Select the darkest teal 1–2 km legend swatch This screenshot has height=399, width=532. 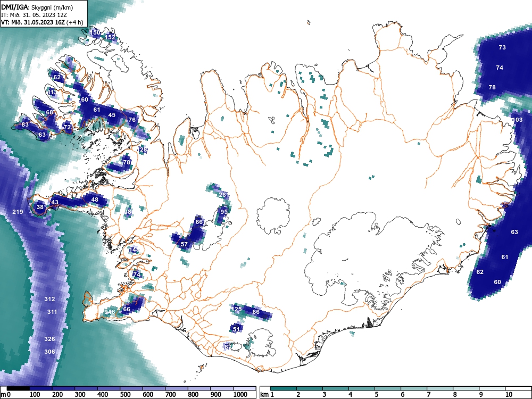(284, 388)
